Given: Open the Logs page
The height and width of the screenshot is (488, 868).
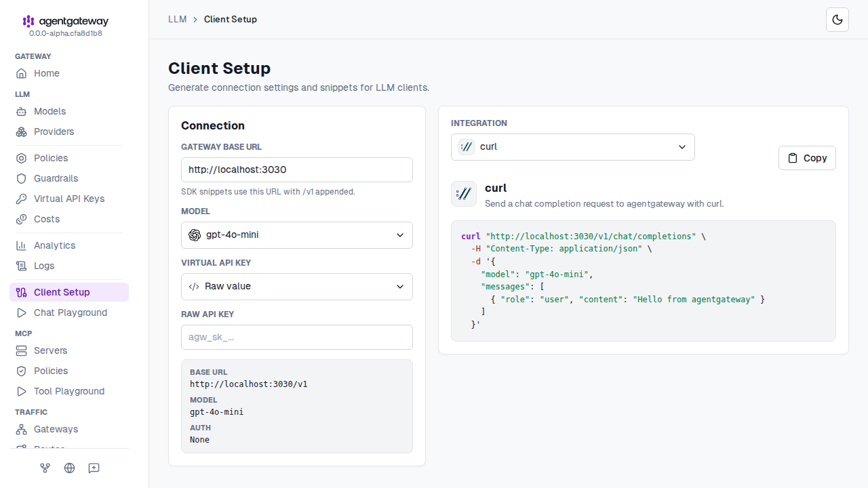Looking at the screenshot, I should (69, 266).
